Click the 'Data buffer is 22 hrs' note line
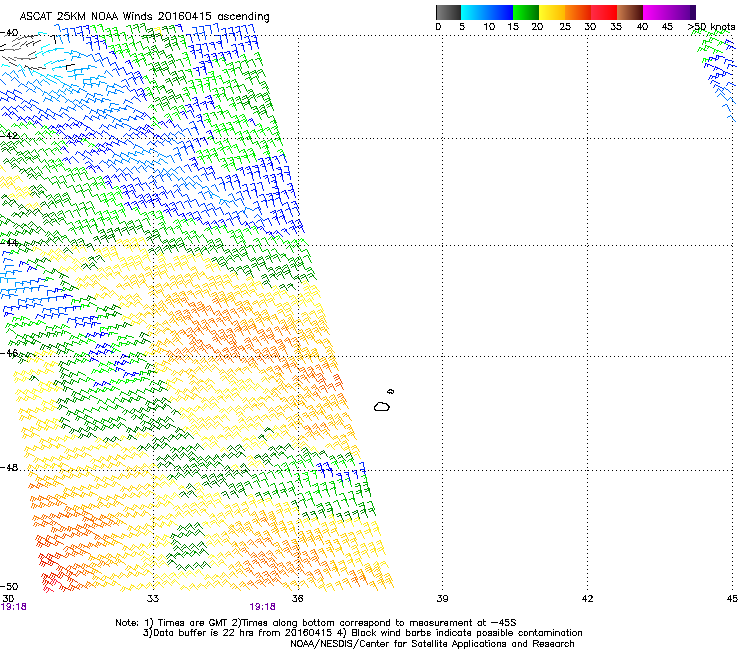The width and height of the screenshot is (740, 650). [362, 633]
